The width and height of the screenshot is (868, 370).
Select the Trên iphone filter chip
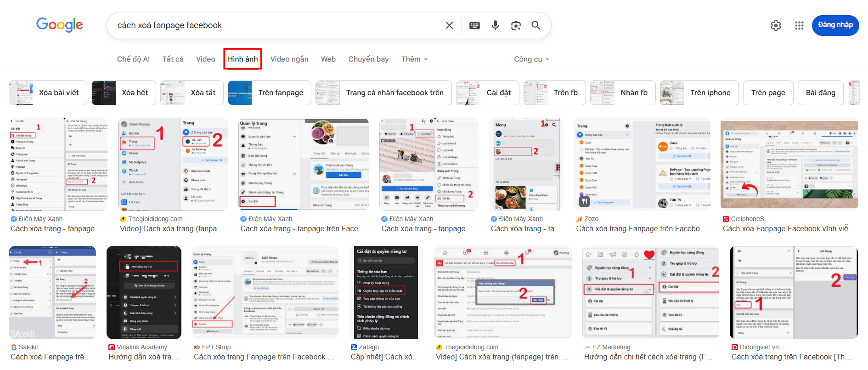tap(699, 92)
